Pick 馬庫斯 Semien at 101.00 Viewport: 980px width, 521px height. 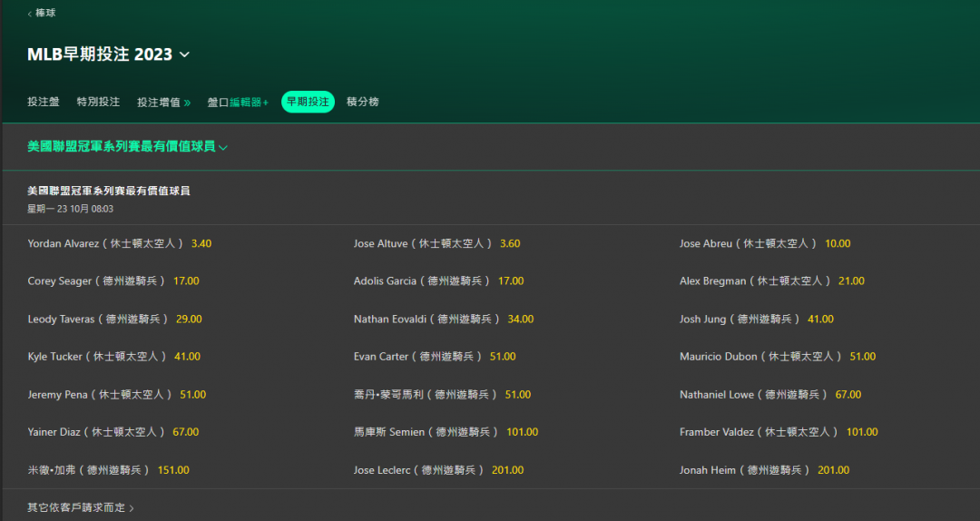[446, 431]
